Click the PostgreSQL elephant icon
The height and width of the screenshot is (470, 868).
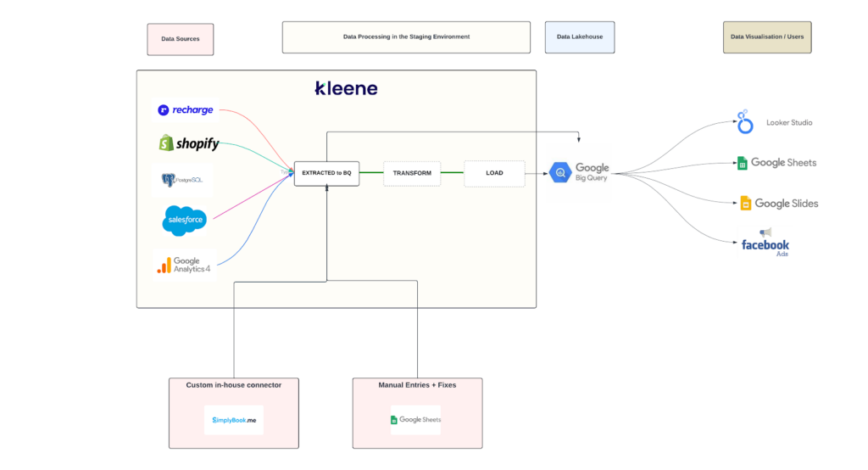pos(169,180)
